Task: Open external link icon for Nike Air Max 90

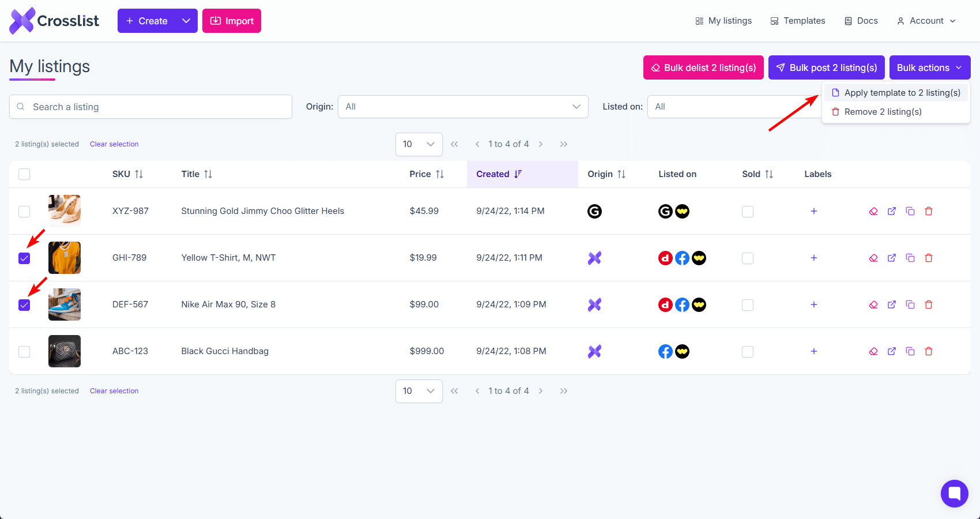Action: coord(892,304)
